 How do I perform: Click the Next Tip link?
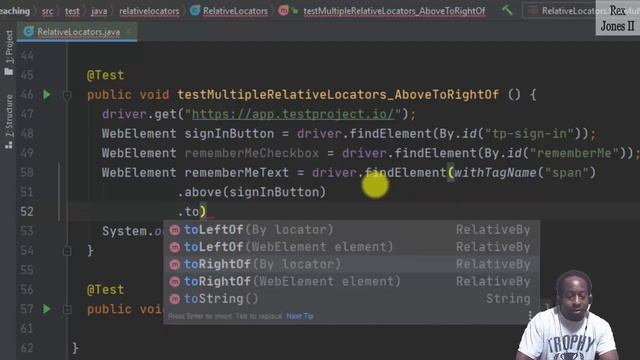click(x=300, y=316)
